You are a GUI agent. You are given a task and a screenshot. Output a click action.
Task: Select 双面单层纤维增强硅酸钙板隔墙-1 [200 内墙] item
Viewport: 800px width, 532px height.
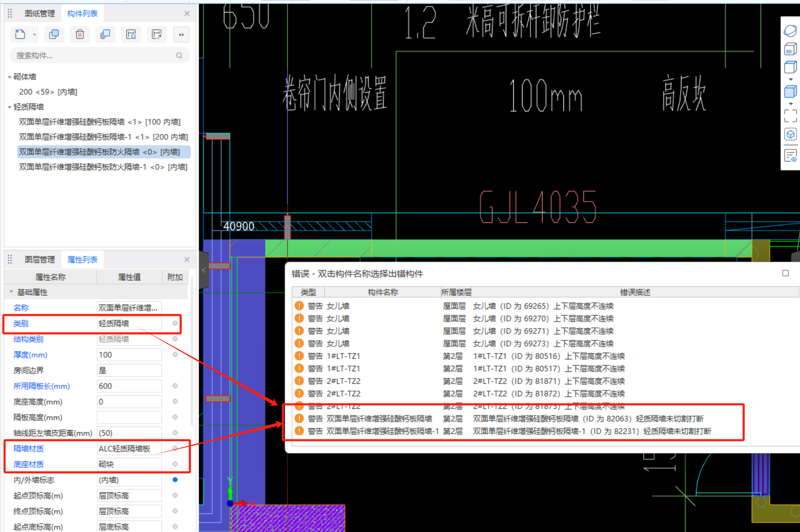[x=103, y=137]
